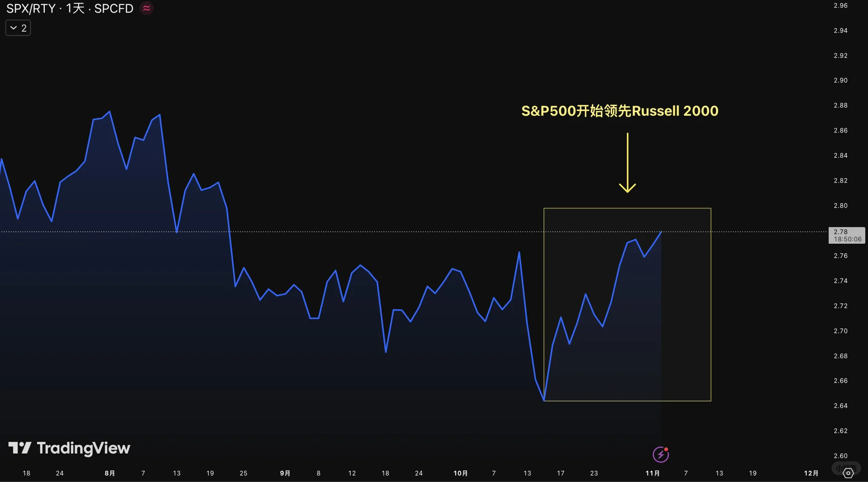
Task: Click the 2.96 price axis label
Action: click(840, 5)
